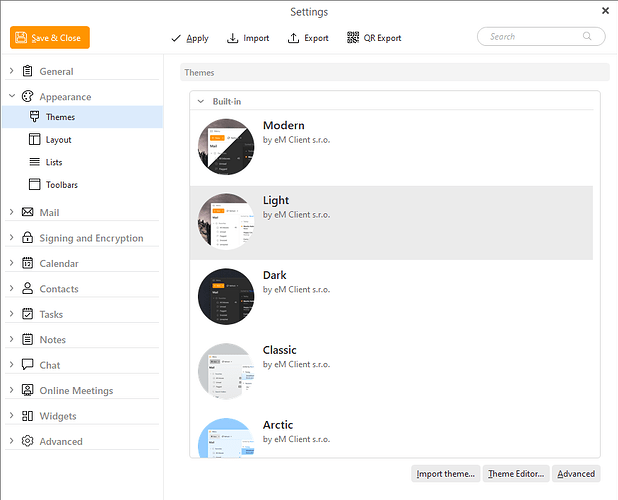618x500 pixels.
Task: Click the Mail envelope icon
Action: point(28,212)
